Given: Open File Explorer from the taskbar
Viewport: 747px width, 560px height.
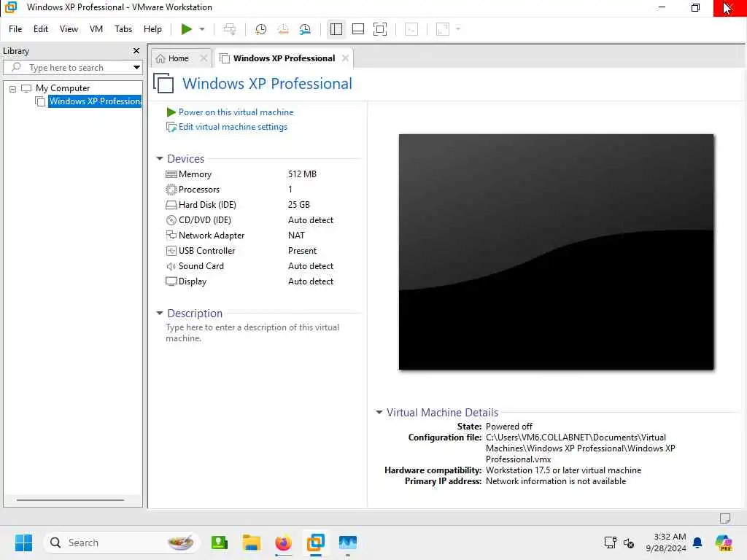Looking at the screenshot, I should (x=251, y=542).
